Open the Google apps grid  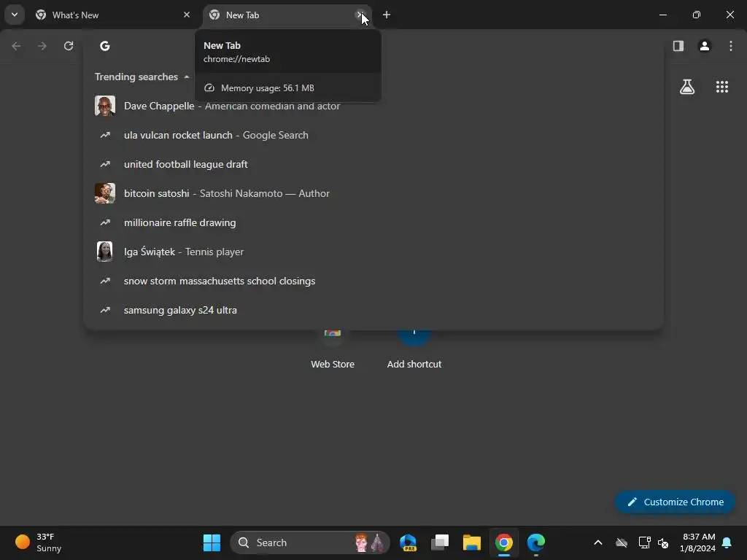pyautogui.click(x=722, y=87)
